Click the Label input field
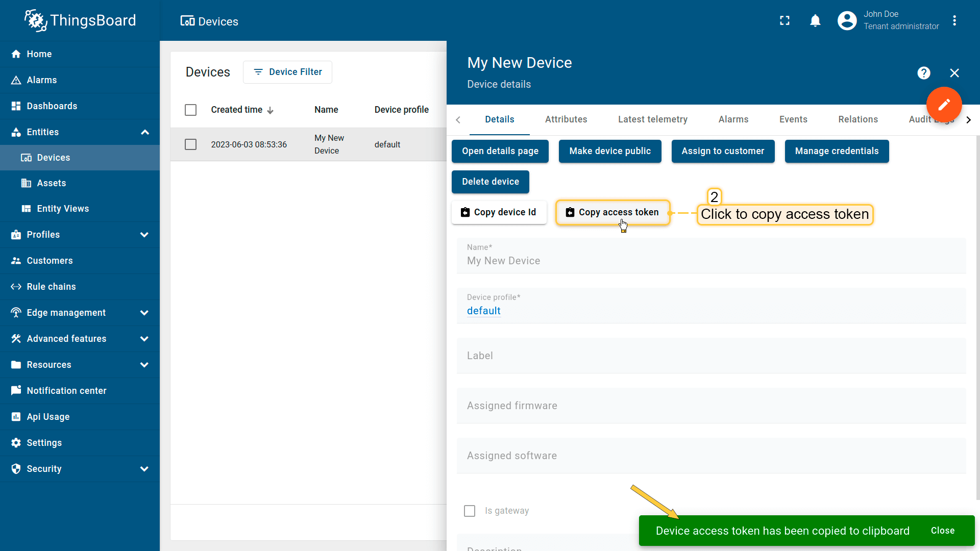The image size is (980, 551). pyautogui.click(x=710, y=356)
